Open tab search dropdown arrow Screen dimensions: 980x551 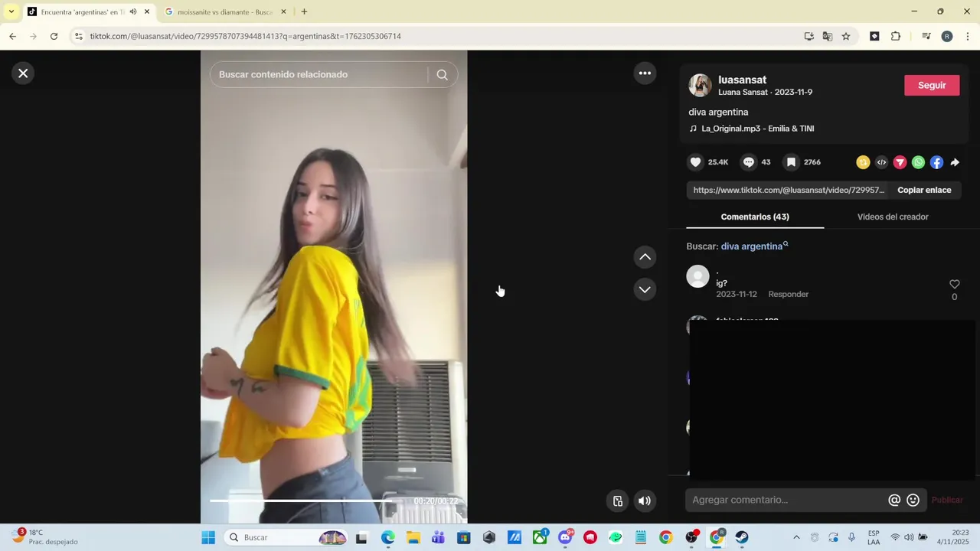click(x=11, y=11)
